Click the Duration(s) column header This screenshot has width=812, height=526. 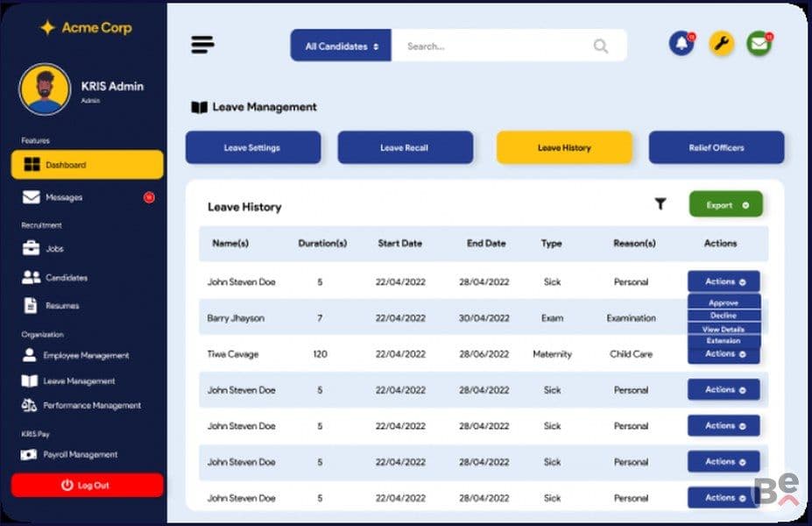[x=322, y=243]
